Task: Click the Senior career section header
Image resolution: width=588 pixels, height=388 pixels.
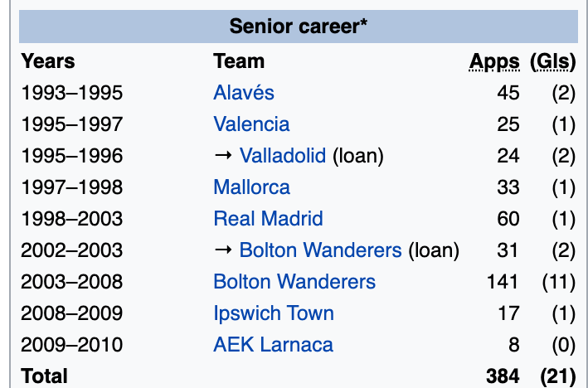Action: 298,26
